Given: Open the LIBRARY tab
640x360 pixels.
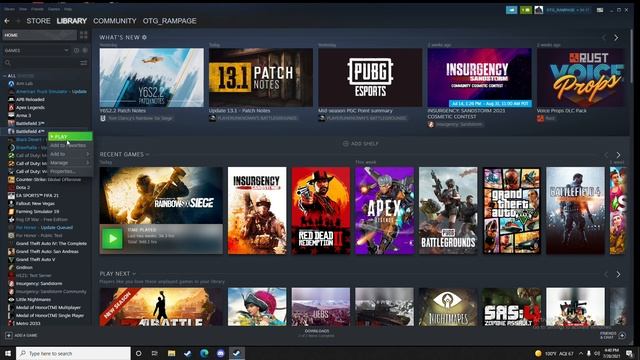Looking at the screenshot, I should [71, 21].
